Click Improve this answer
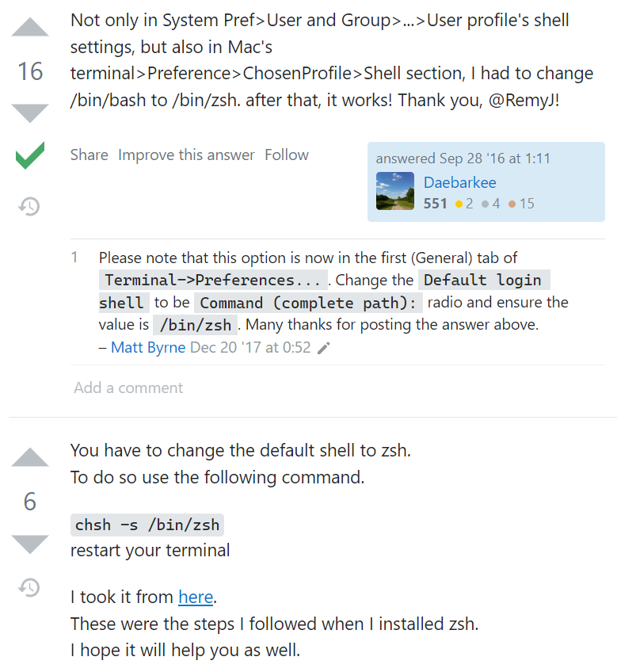Viewport: 617px width, 672px height. click(x=186, y=155)
